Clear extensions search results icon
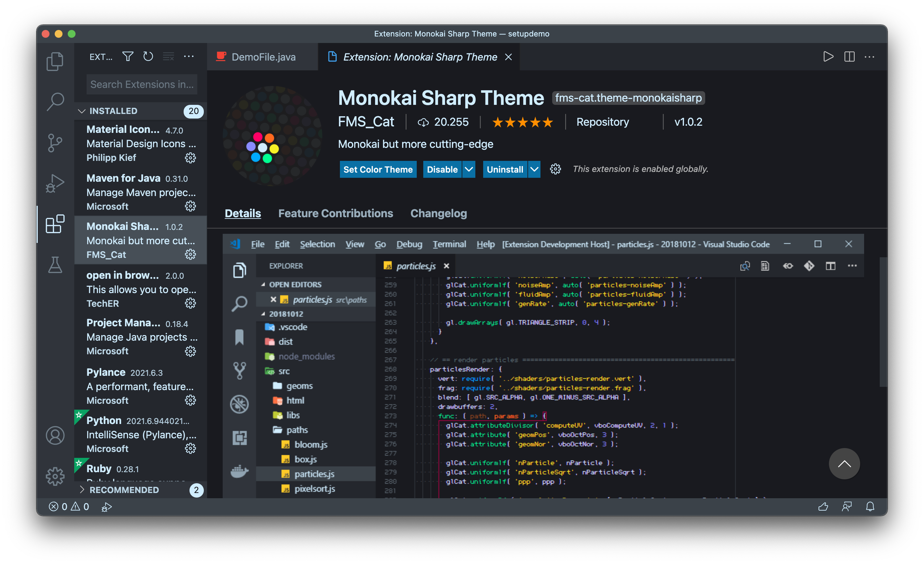This screenshot has height=564, width=924. coord(168,57)
